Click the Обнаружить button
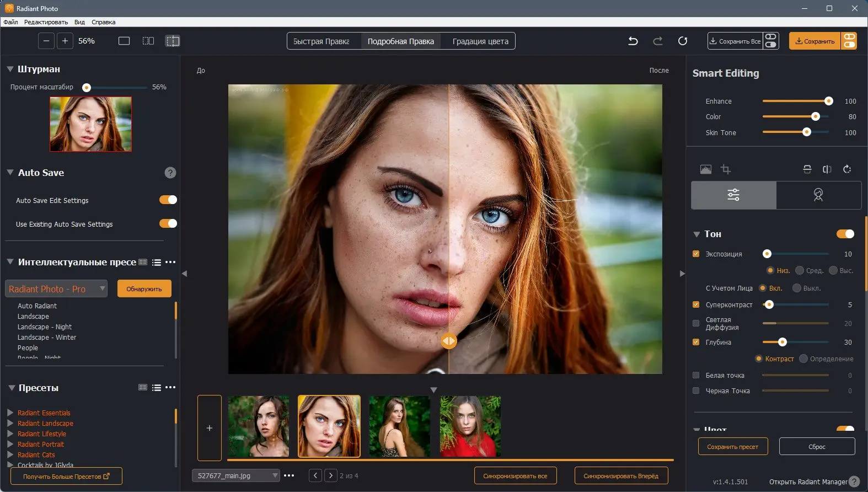 coord(144,288)
